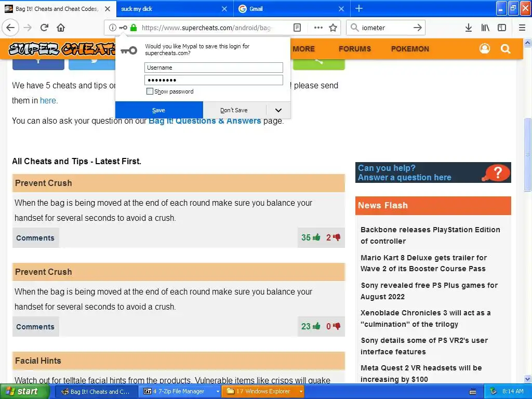Open the Windows Start menu
The height and width of the screenshot is (399, 532).
tap(25, 392)
